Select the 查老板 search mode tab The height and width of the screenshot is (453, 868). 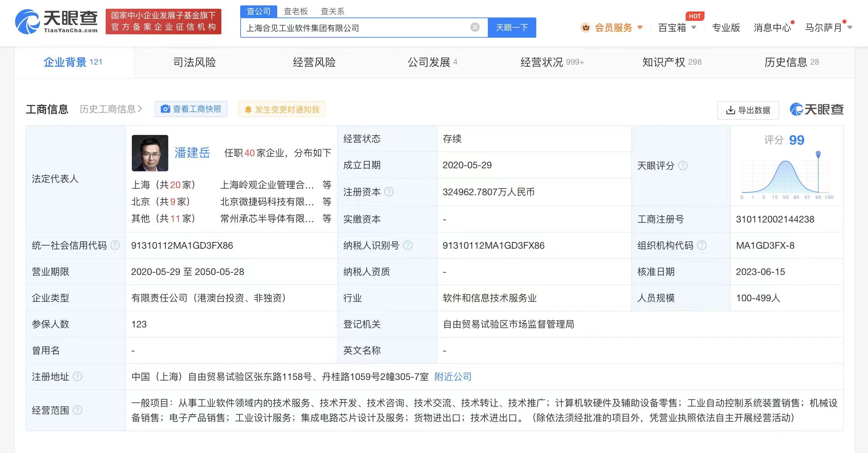pyautogui.click(x=295, y=11)
